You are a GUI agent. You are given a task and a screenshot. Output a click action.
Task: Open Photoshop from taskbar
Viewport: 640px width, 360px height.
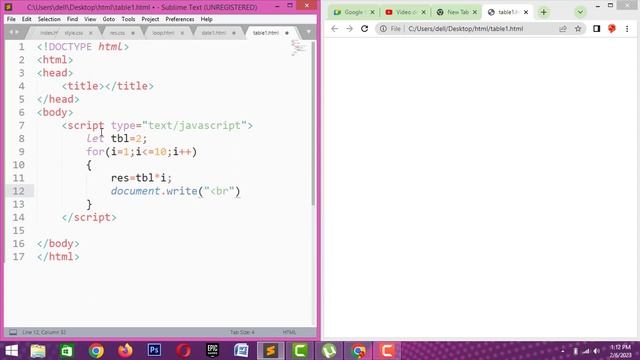pyautogui.click(x=154, y=351)
